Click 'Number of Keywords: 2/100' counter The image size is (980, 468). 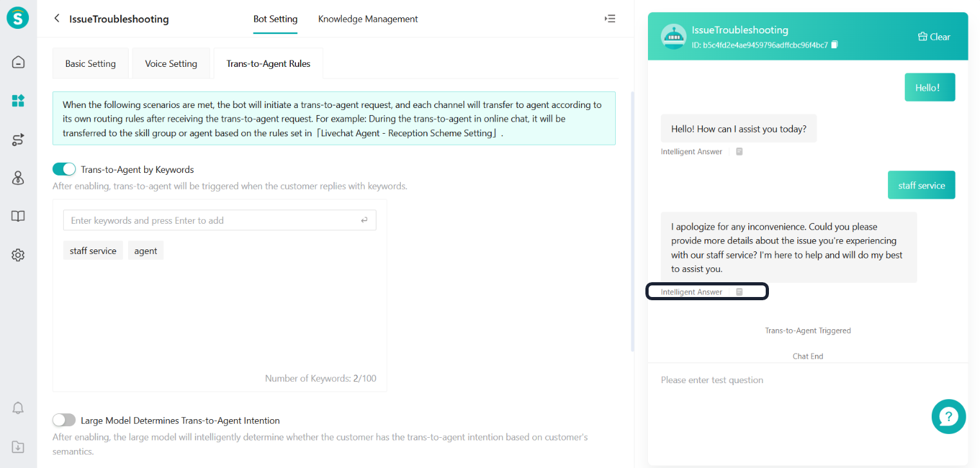click(x=320, y=378)
